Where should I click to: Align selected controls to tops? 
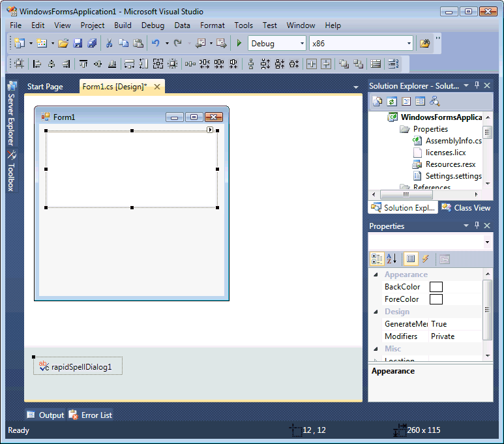pos(83,64)
